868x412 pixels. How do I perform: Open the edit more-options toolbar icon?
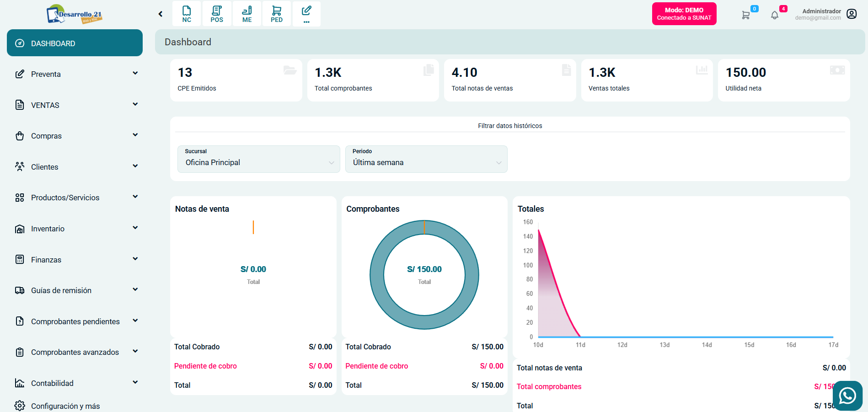(306, 14)
